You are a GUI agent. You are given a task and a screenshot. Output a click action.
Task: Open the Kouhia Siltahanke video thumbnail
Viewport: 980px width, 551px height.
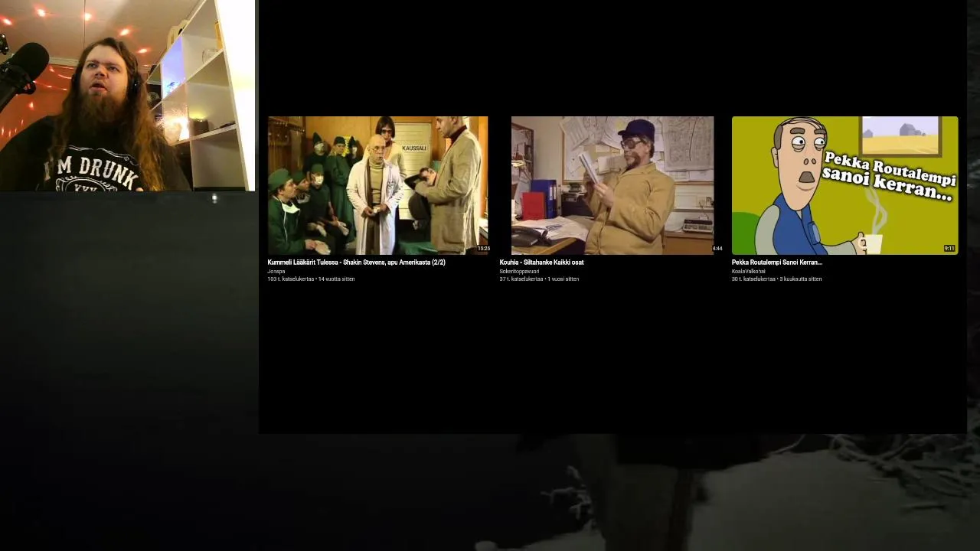tap(612, 185)
